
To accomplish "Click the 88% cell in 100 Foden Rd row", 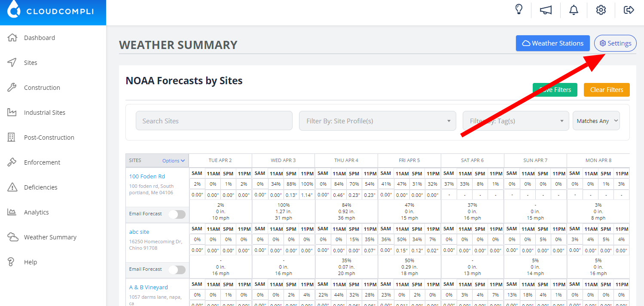I will coord(291,184).
